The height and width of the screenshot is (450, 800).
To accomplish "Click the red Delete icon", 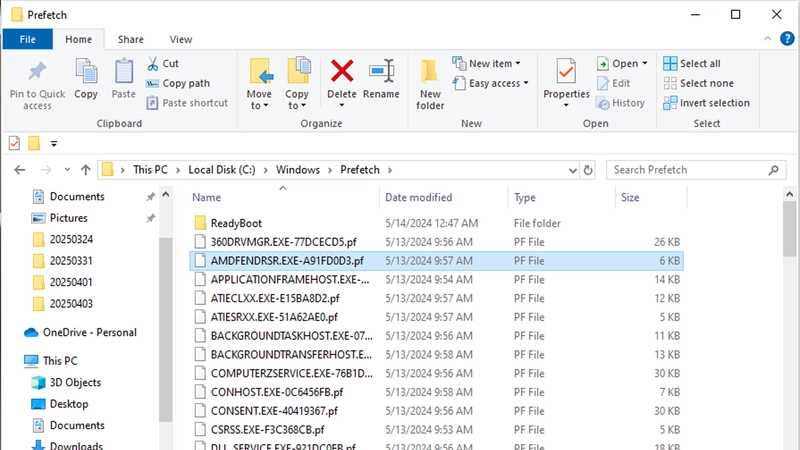I will tap(342, 71).
